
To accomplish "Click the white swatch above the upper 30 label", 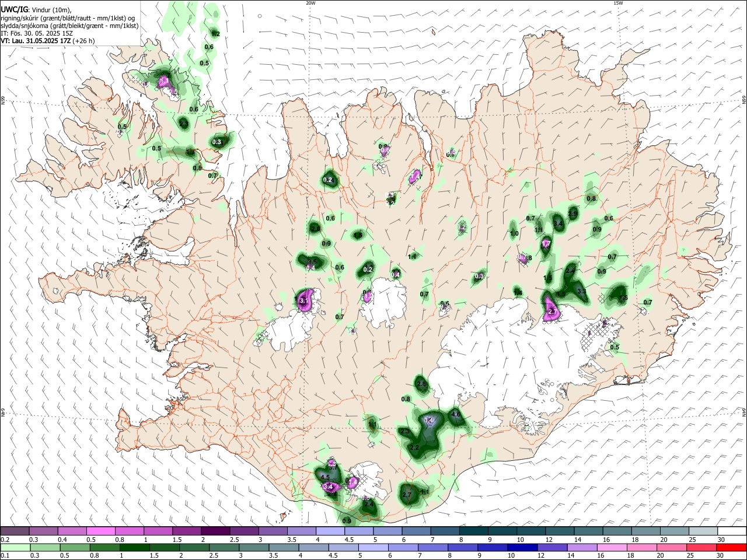I will [732, 531].
